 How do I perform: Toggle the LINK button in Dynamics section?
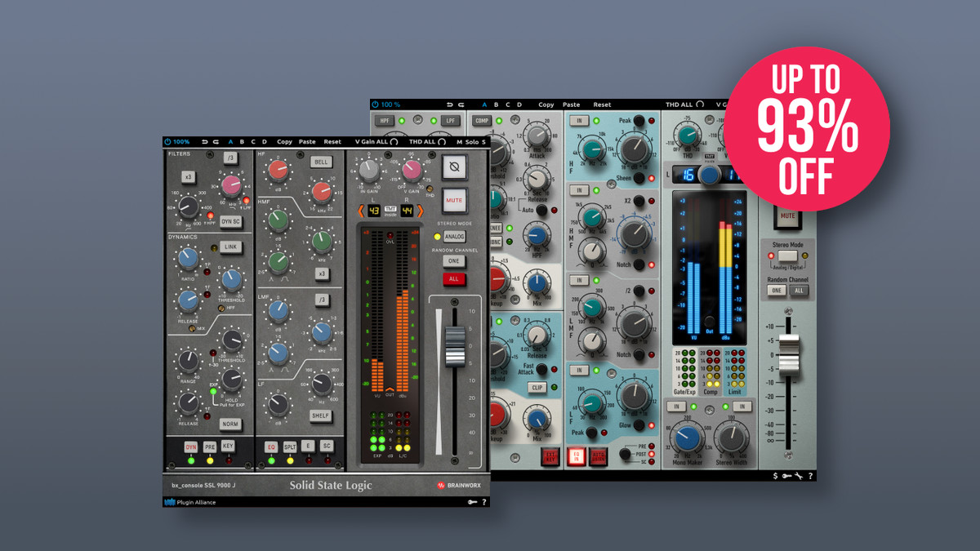click(x=231, y=247)
